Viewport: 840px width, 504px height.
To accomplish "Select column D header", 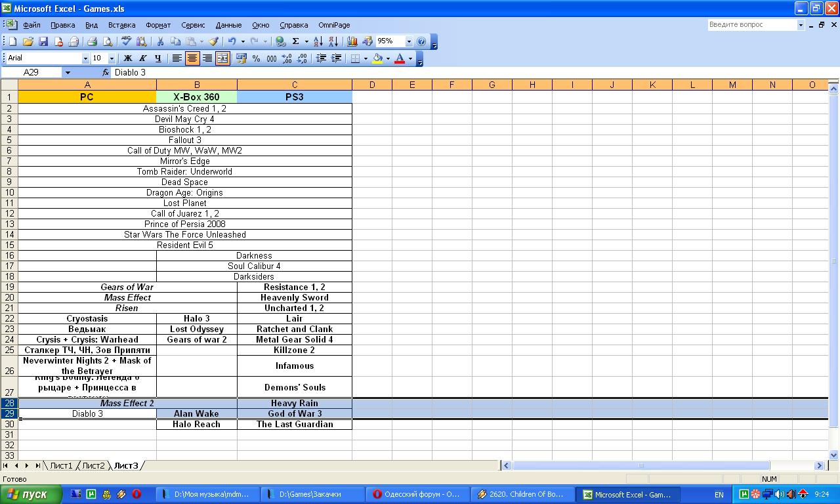I will (372, 85).
